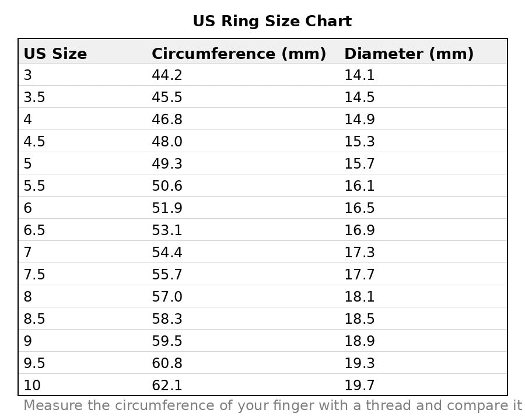Click the measuring instructions text below table
This screenshot has width=525, height=420.
tap(273, 405)
